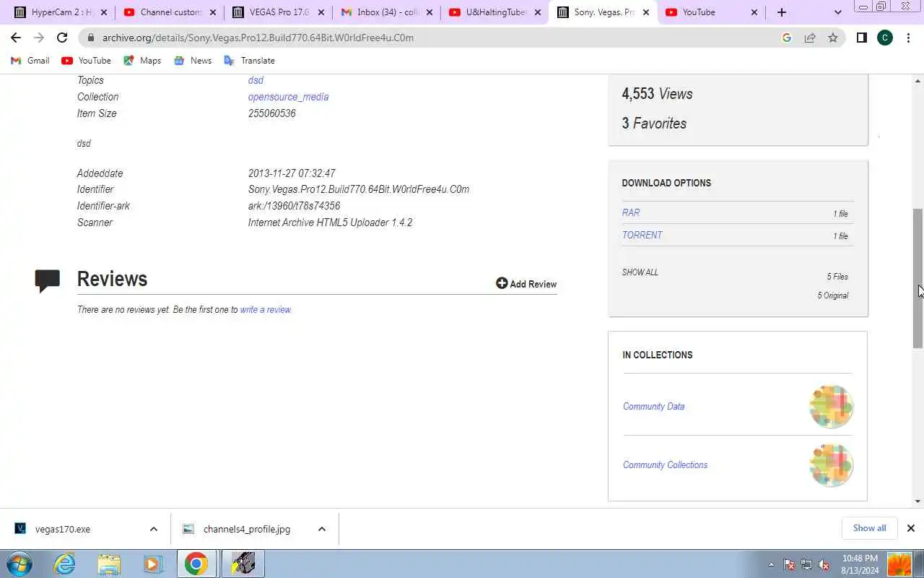Click the Community Collections thumbnail image
The image size is (924, 578).
tap(831, 465)
